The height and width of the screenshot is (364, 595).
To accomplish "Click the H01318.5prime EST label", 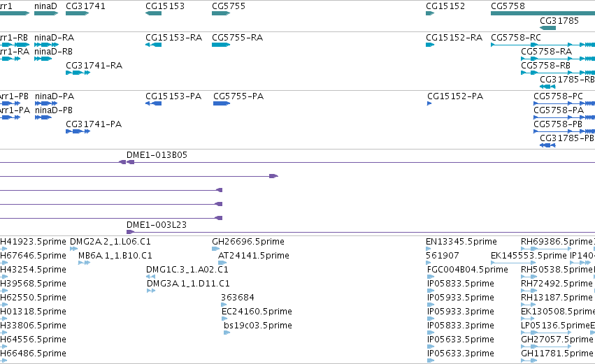I will point(34,312).
